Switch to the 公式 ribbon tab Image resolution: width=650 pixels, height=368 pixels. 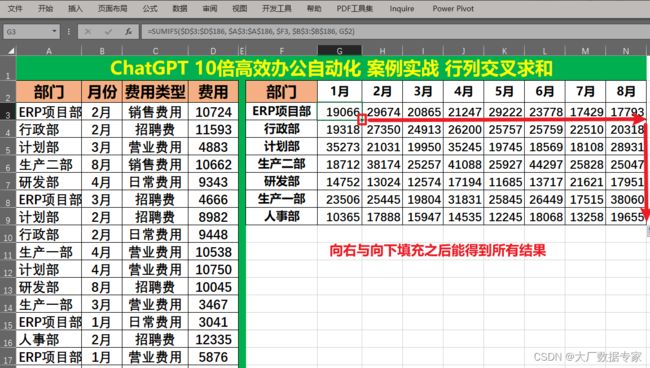[x=150, y=8]
